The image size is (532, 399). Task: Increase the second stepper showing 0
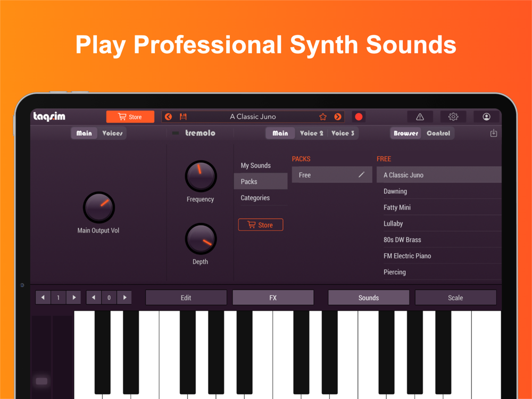(x=124, y=297)
